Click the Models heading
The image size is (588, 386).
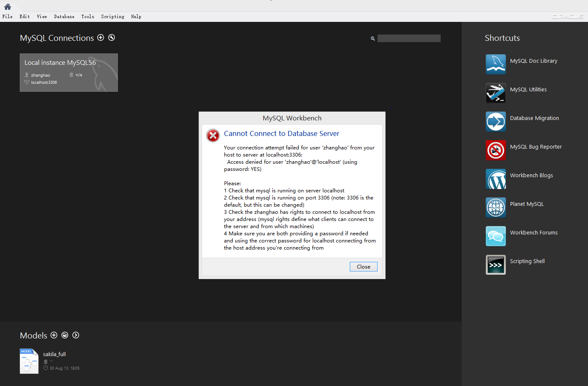(x=34, y=335)
